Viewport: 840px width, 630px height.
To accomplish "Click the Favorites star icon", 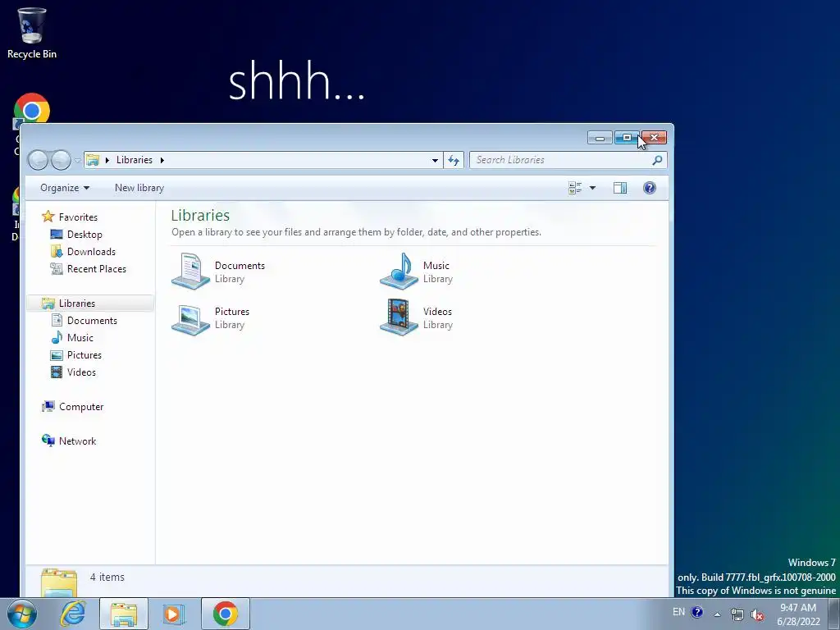I will point(48,217).
